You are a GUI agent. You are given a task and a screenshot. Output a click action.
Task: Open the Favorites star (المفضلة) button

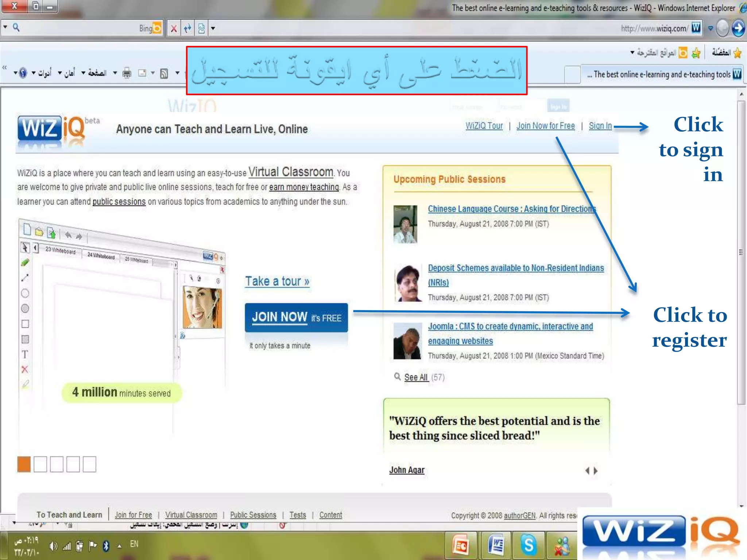[727, 53]
